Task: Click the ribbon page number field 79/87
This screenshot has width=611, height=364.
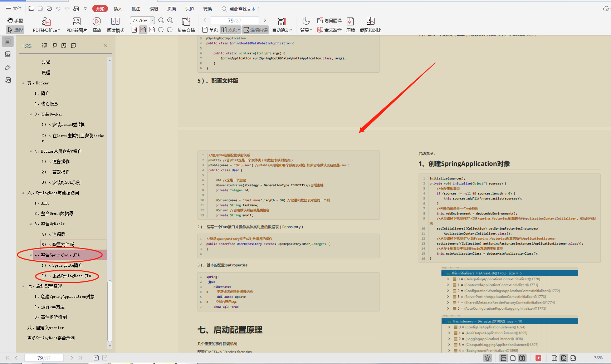Action: (x=235, y=20)
